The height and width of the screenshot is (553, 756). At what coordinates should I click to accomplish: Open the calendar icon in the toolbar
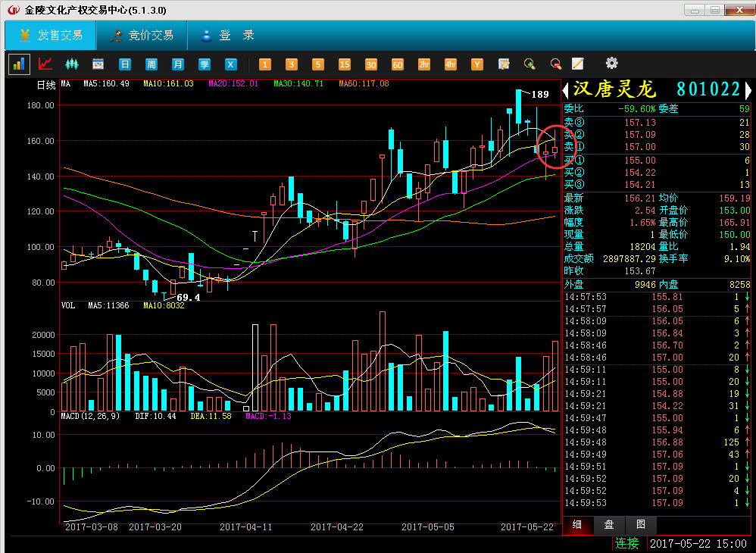[x=98, y=64]
